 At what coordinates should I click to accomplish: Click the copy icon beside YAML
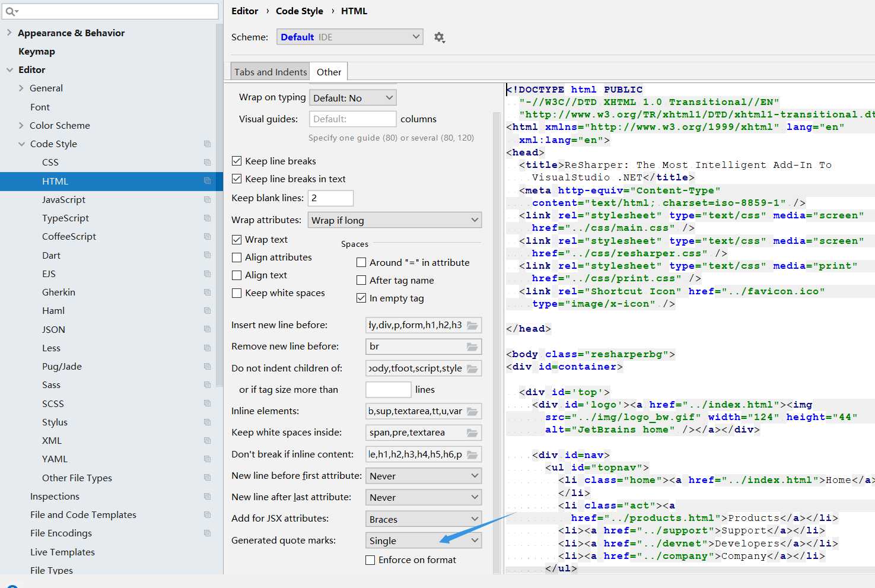point(207,459)
